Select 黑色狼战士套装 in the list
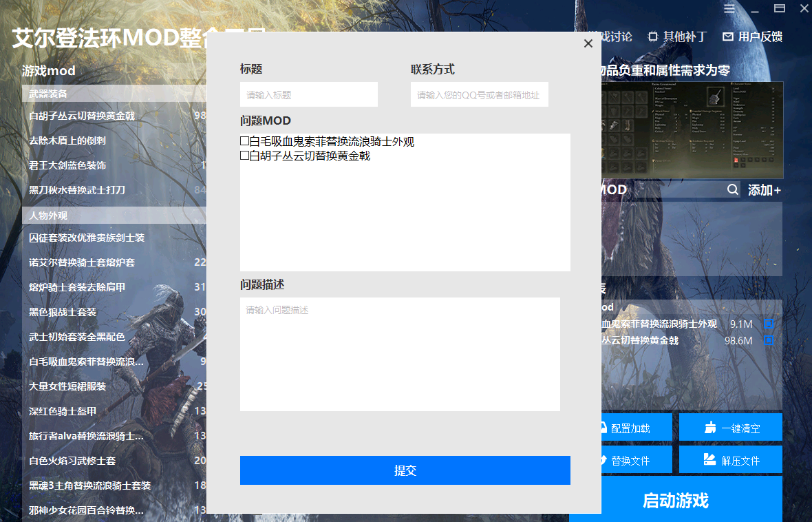The image size is (812, 522). (x=63, y=312)
